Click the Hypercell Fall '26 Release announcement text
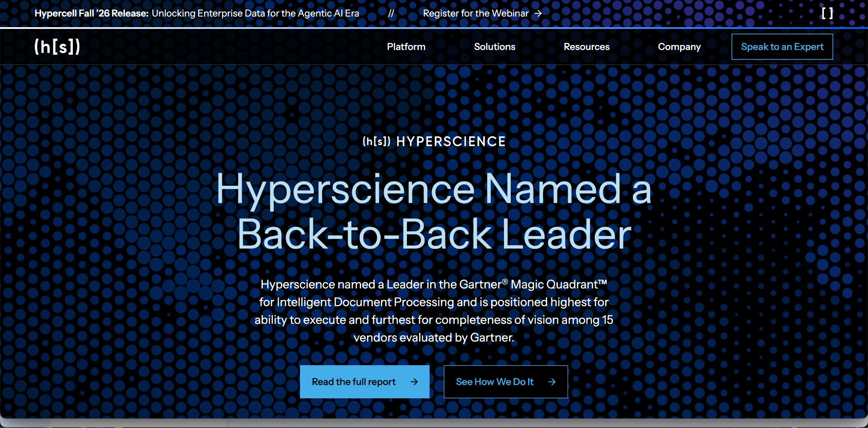Viewport: 868px width, 428px height. 197,13
